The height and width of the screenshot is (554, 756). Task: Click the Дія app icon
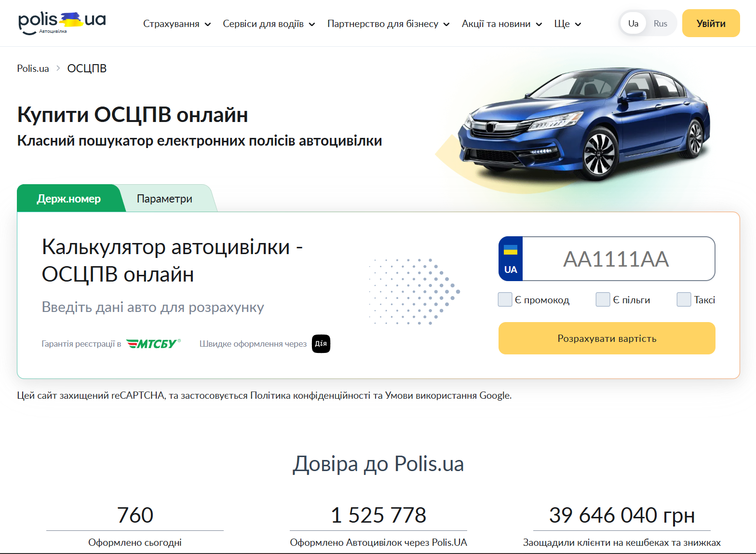pos(321,344)
